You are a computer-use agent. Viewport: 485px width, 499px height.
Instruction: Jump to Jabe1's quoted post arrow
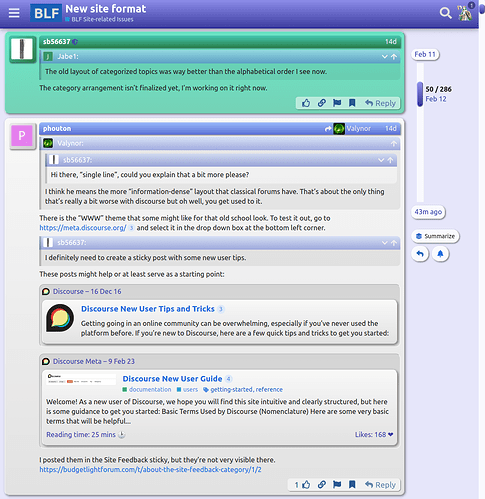click(x=394, y=57)
